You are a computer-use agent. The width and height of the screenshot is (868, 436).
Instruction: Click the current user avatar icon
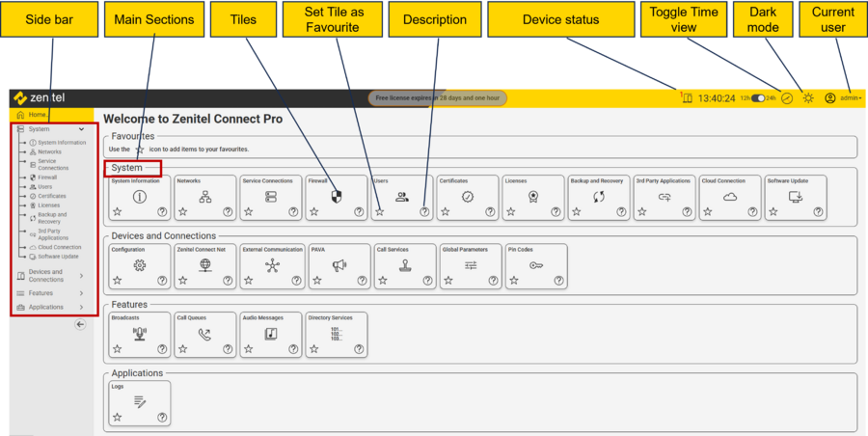[x=829, y=98]
